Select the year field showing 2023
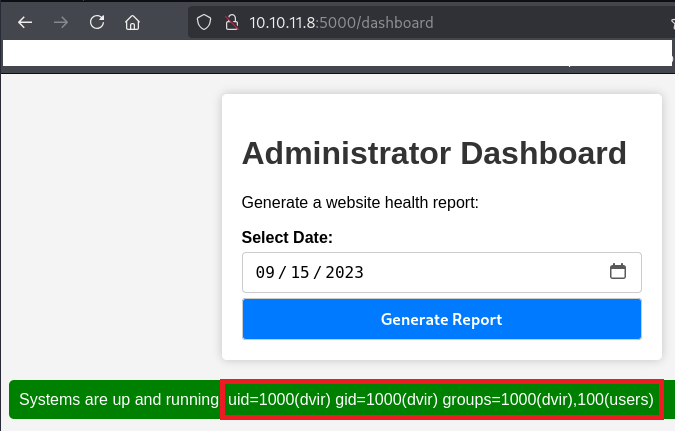675x431 pixels. (343, 272)
